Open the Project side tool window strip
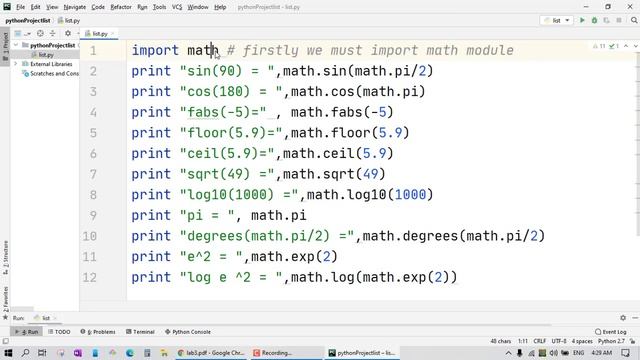Image resolution: width=640 pixels, height=360 pixels. (x=5, y=46)
